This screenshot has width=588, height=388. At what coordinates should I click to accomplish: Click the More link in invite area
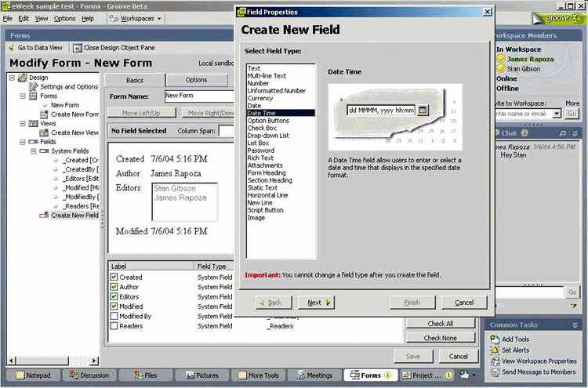(x=572, y=103)
